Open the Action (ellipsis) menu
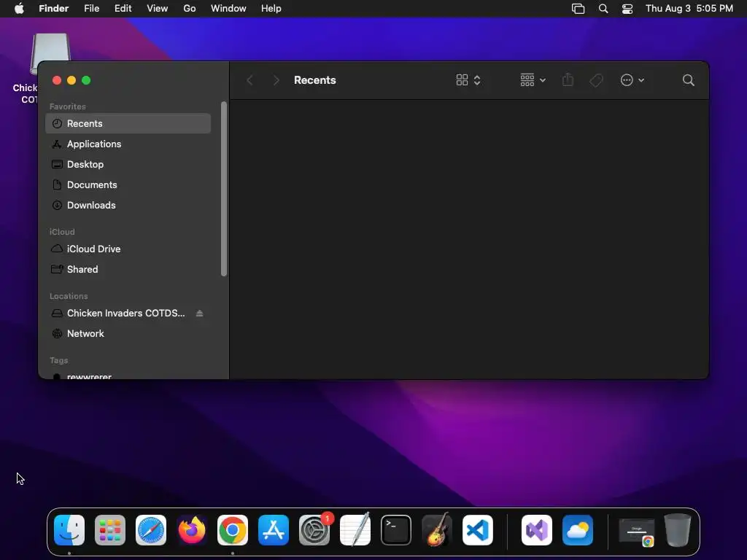This screenshot has height=560, width=747. [632, 80]
